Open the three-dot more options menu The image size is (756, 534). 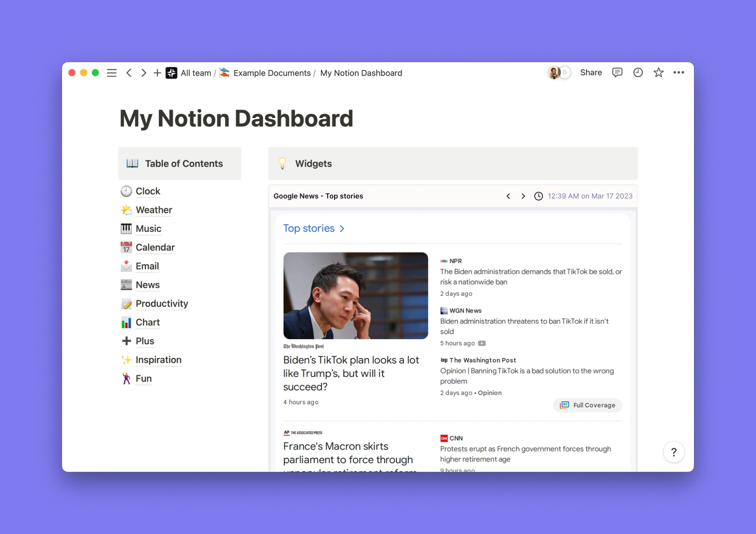click(679, 72)
